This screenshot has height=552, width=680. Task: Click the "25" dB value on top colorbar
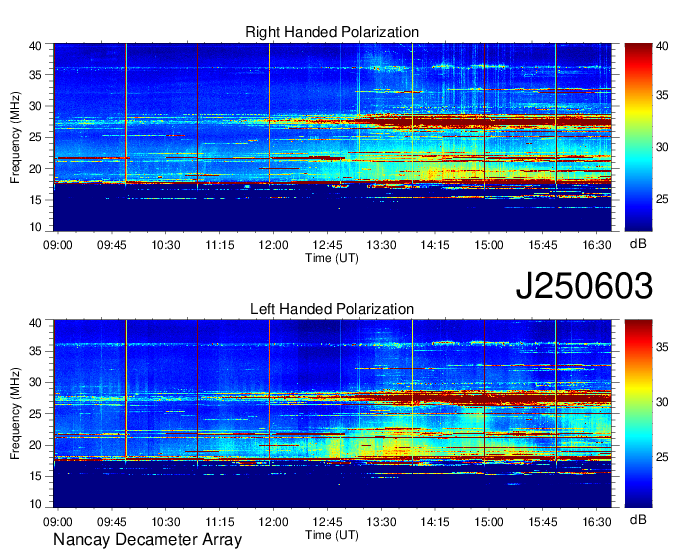coord(662,199)
